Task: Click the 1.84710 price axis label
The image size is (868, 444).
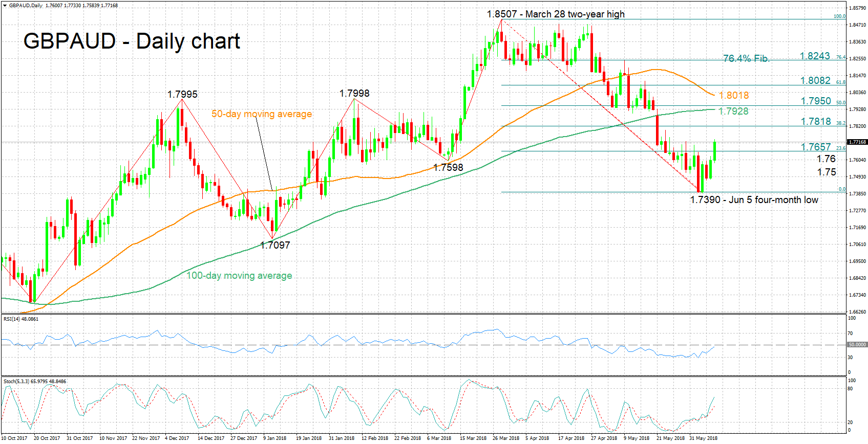Action: coord(858,25)
